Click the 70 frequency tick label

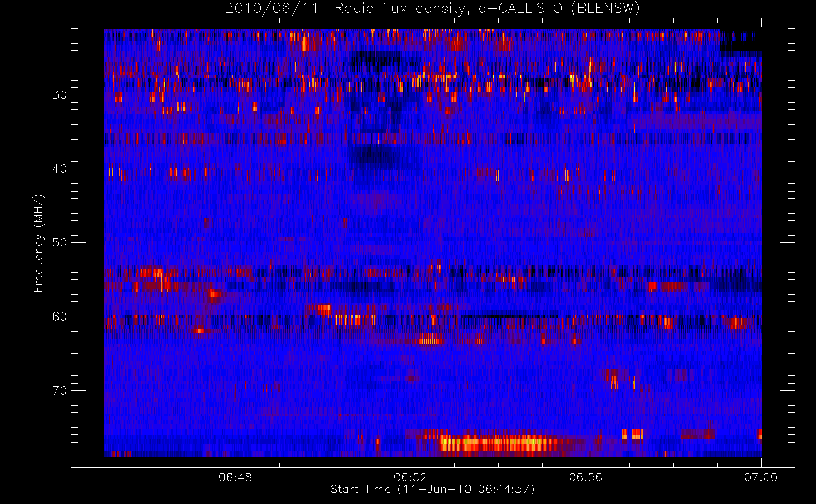(60, 391)
